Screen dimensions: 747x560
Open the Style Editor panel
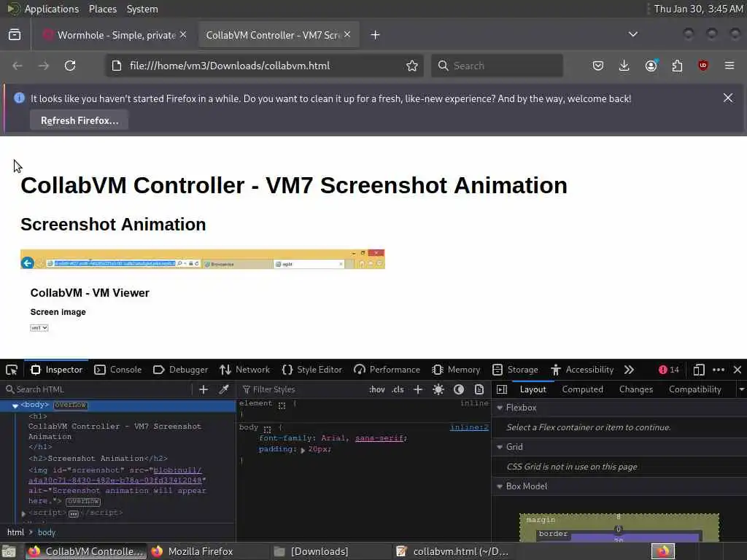click(312, 370)
